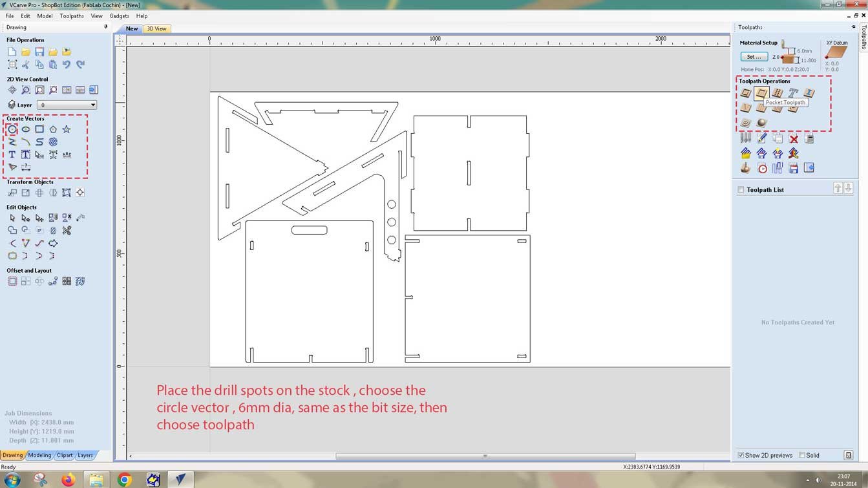Select the Drawing tab at bottom
The width and height of the screenshot is (868, 488).
click(x=12, y=455)
